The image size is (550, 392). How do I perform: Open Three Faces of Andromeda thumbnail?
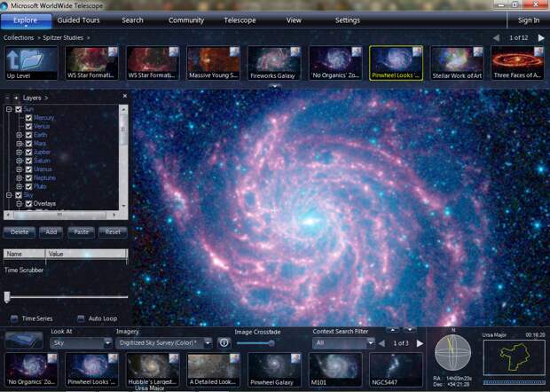518,63
